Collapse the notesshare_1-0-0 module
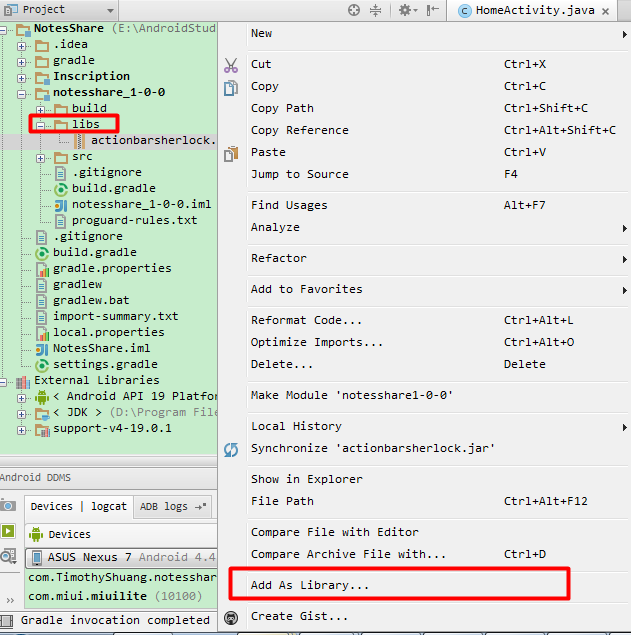This screenshot has width=631, height=635. (22, 94)
